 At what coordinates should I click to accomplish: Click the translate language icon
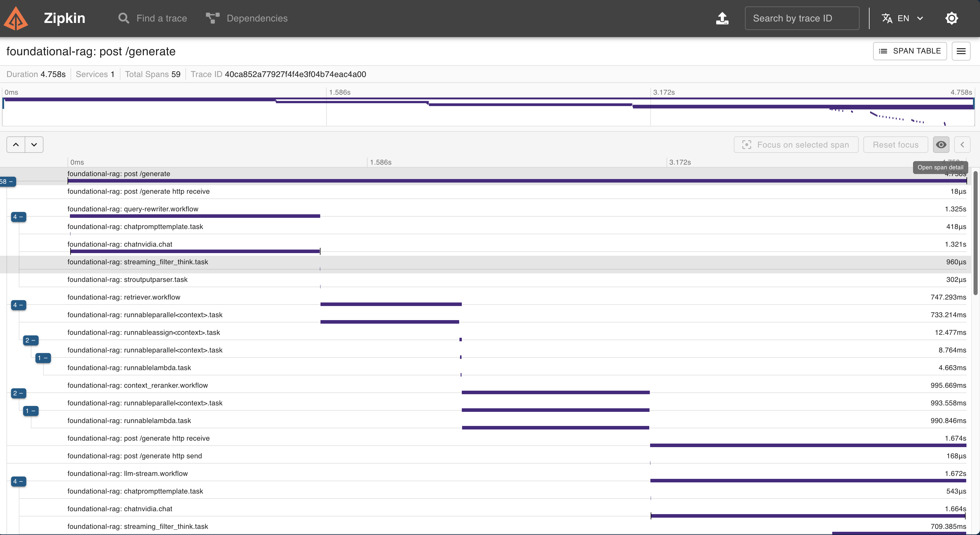pyautogui.click(x=887, y=18)
